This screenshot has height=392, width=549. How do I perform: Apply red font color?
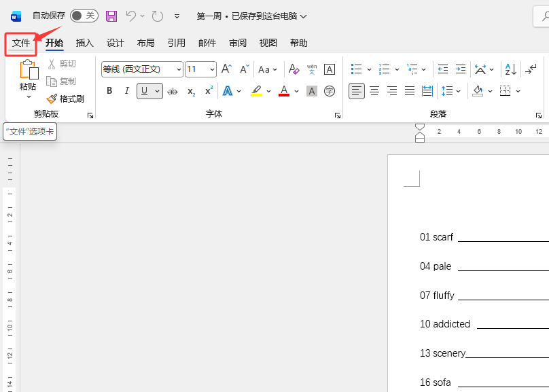[x=284, y=91]
